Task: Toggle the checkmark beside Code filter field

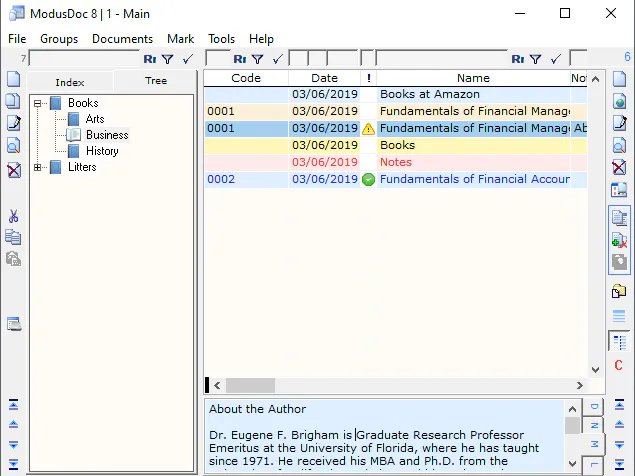Action: pyautogui.click(x=277, y=59)
